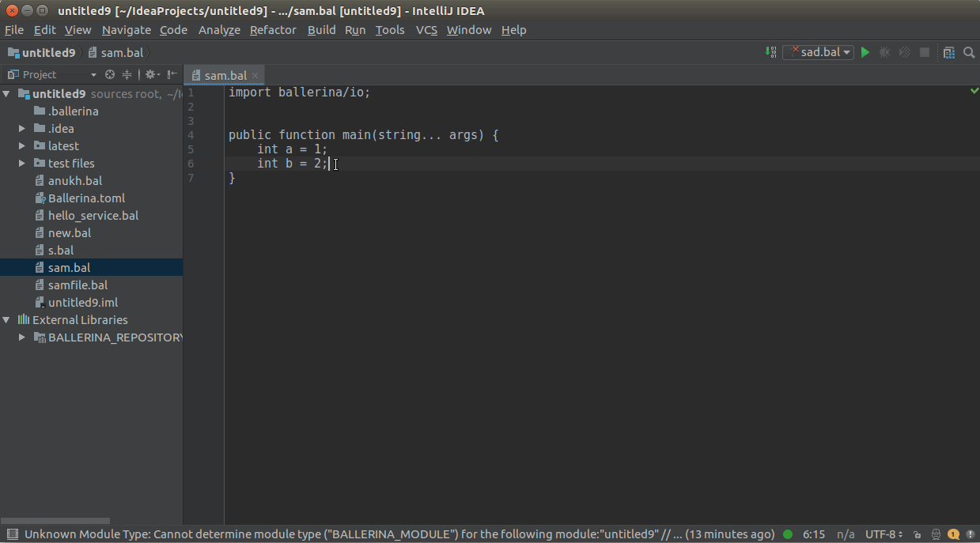
Task: Open the Help menu
Action: click(x=514, y=30)
